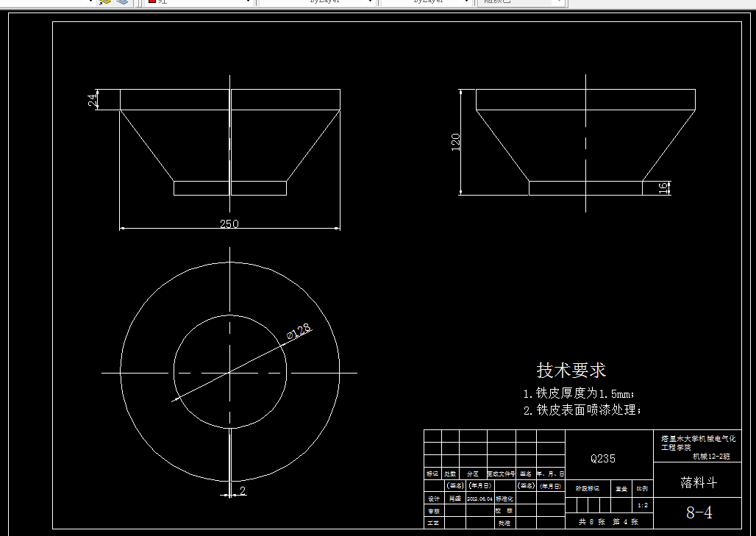This screenshot has height=536, width=756.
Task: Select the heading 技术要求
Action: coord(571,370)
